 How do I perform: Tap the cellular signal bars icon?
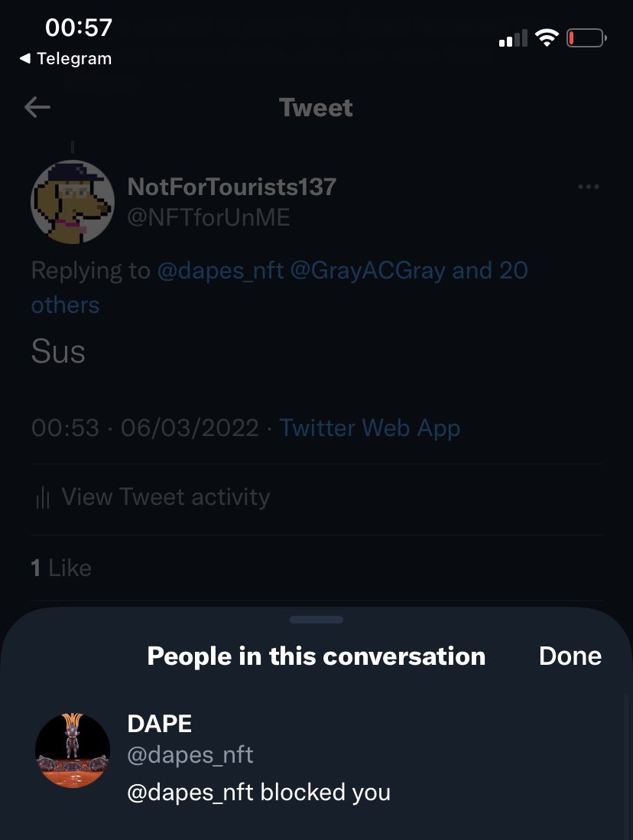(x=513, y=38)
